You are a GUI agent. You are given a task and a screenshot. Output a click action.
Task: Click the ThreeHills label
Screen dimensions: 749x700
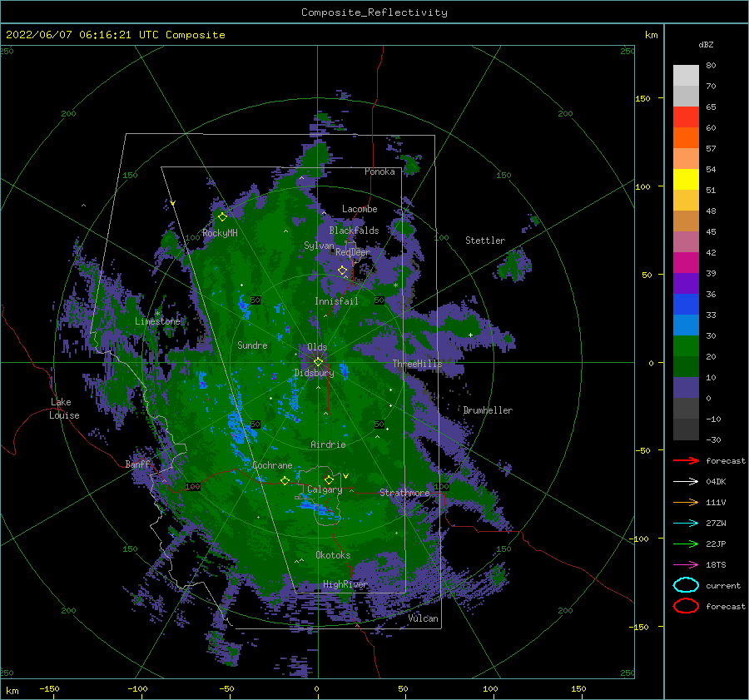pyautogui.click(x=418, y=364)
